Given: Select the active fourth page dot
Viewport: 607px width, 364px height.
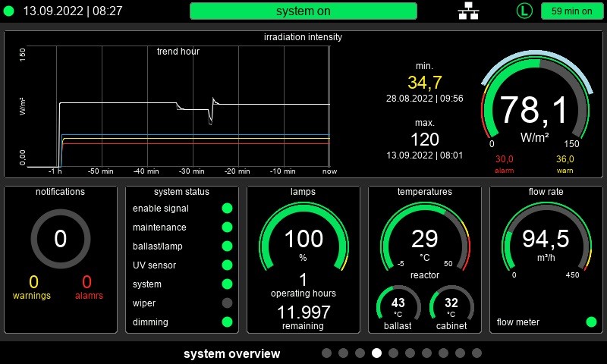Looking at the screenshot, I should pos(376,353).
